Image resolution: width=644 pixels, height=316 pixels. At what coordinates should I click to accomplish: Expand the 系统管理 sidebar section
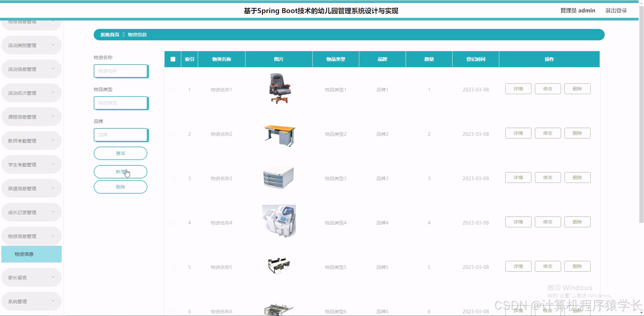[31, 301]
